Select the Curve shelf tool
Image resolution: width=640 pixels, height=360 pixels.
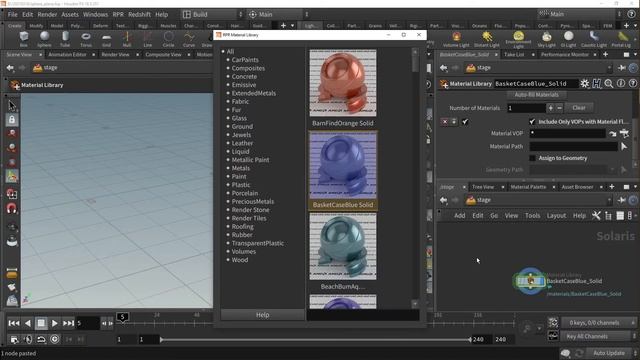[189, 39]
